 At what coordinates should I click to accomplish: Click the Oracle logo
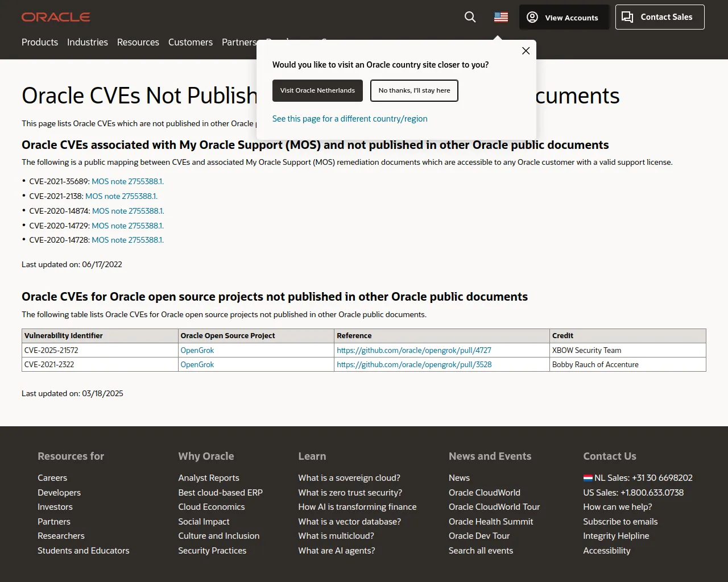point(56,17)
